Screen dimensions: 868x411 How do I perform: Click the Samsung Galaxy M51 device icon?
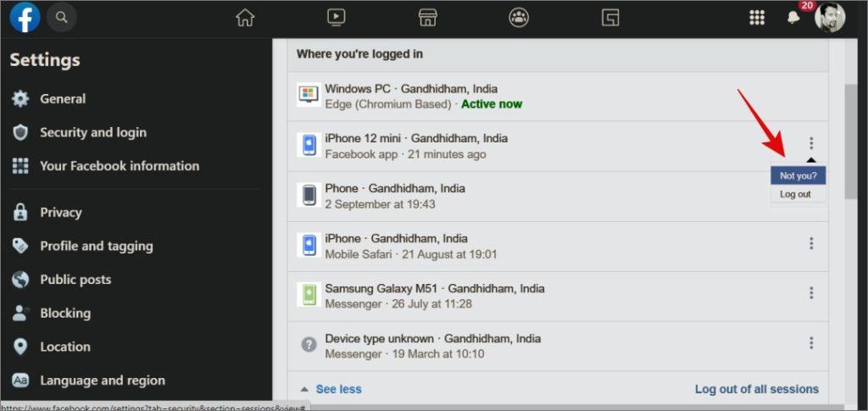click(309, 294)
